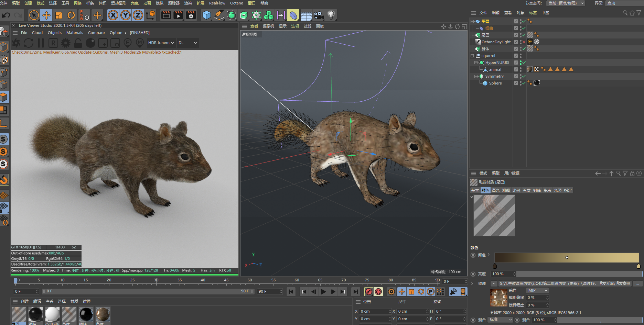Select the Live Selection tool
The height and width of the screenshot is (325, 644).
coord(34,15)
